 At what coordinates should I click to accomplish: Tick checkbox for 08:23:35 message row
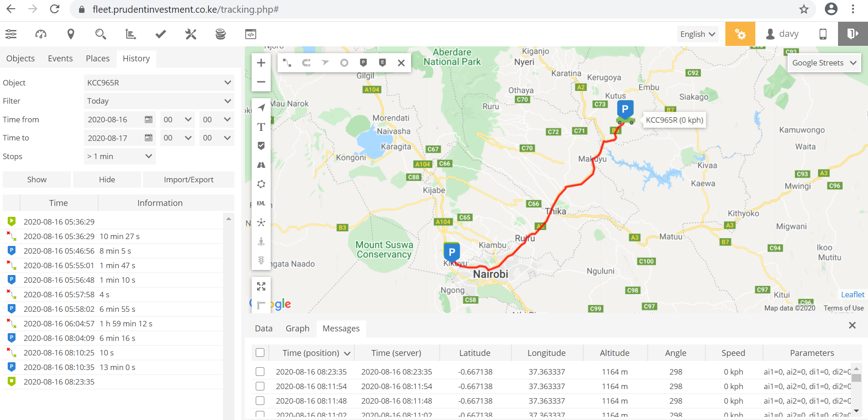(260, 372)
